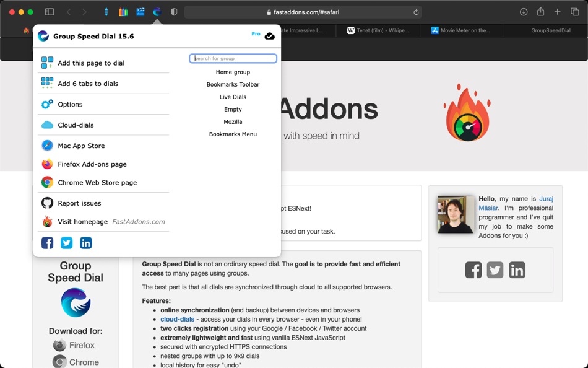Viewport: 588px width, 368px height.
Task: Choose the Mozilla group
Action: coord(233,121)
